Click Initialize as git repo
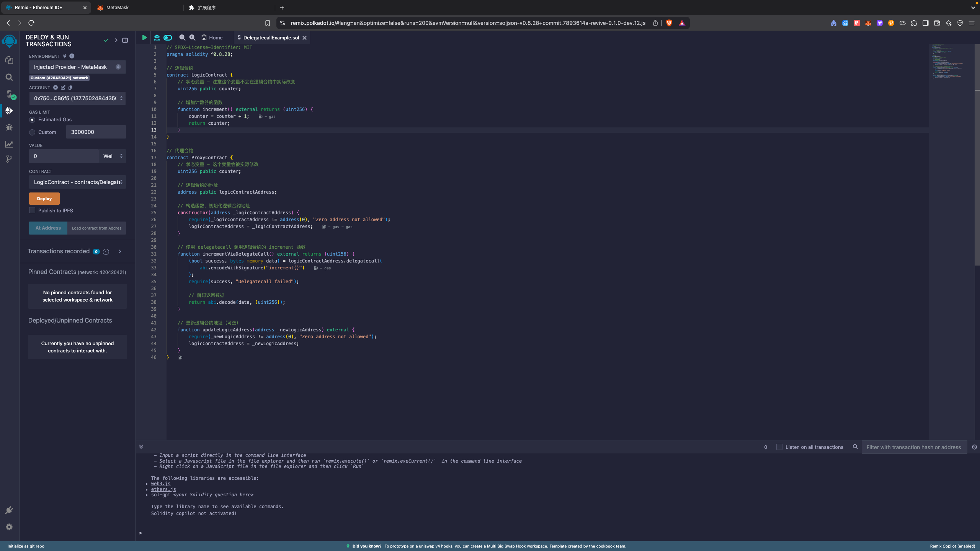 (26, 546)
